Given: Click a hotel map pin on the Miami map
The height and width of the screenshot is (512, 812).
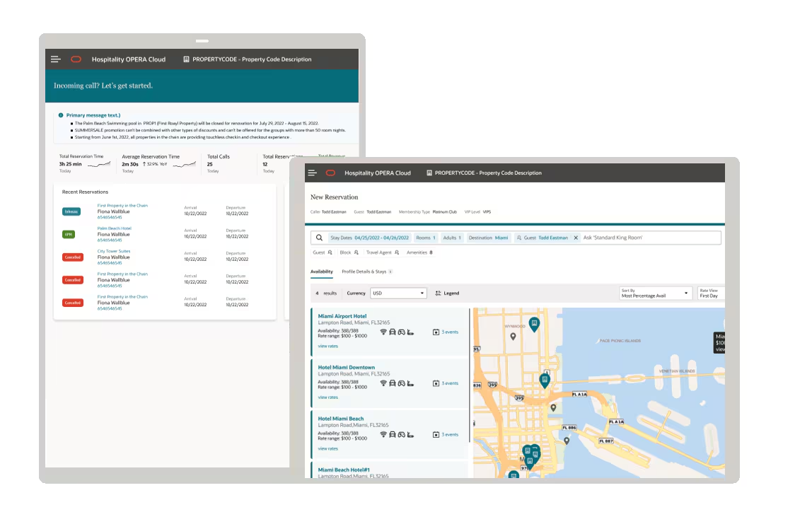Looking at the screenshot, I should [x=533, y=324].
